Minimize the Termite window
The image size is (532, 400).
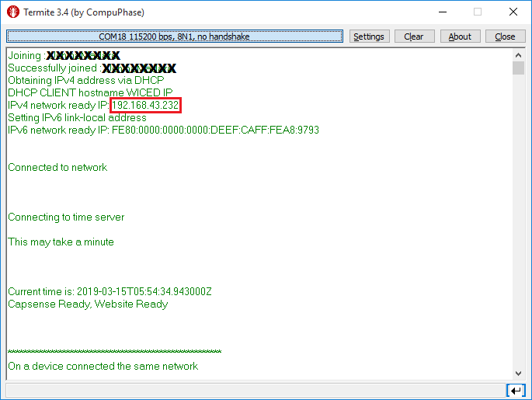(x=443, y=12)
